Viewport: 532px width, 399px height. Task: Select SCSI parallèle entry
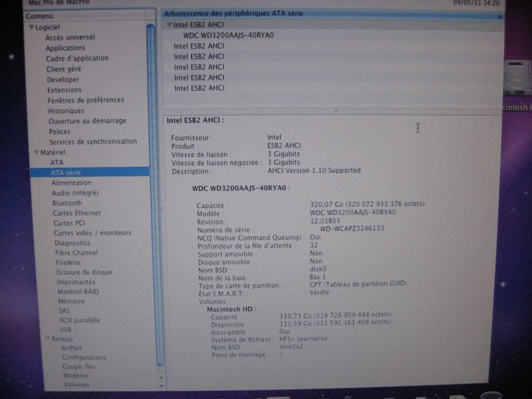point(80,321)
